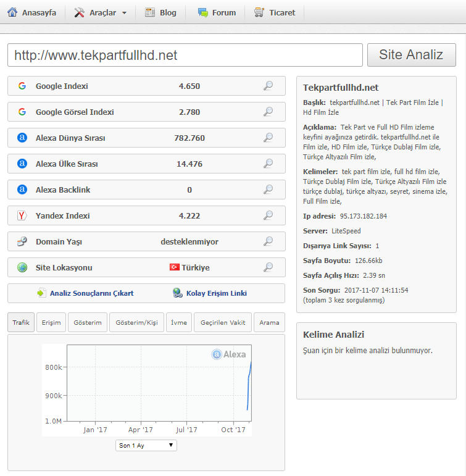466x476 pixels.
Task: Click magnifier in Alexa Ülke Sırası row
Action: click(x=268, y=164)
